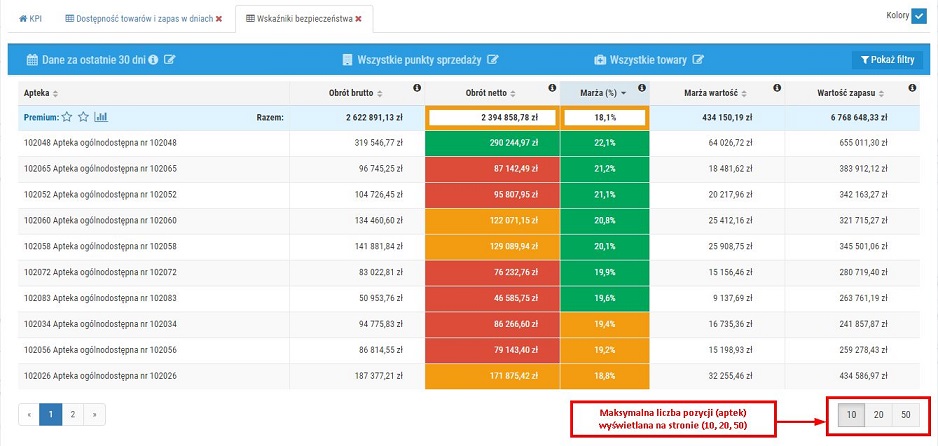Click the Pokaż filtry button
The height and width of the screenshot is (446, 938).
[x=885, y=60]
